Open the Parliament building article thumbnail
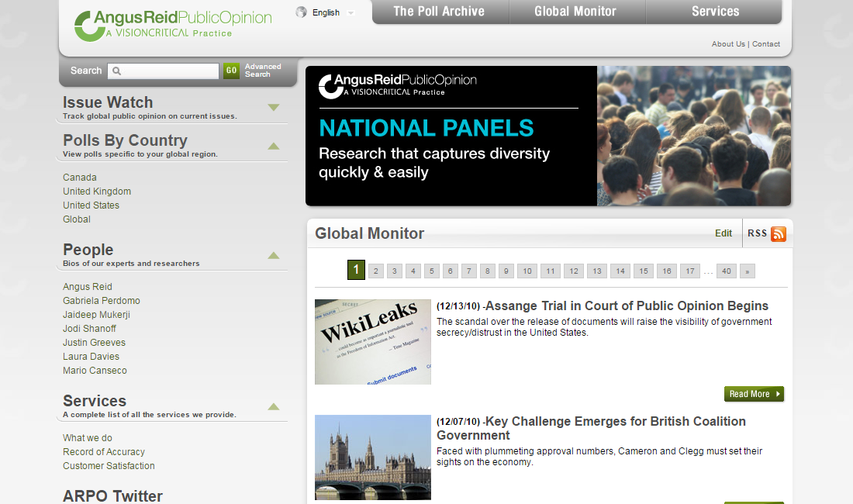This screenshot has height=504, width=853. (373, 457)
